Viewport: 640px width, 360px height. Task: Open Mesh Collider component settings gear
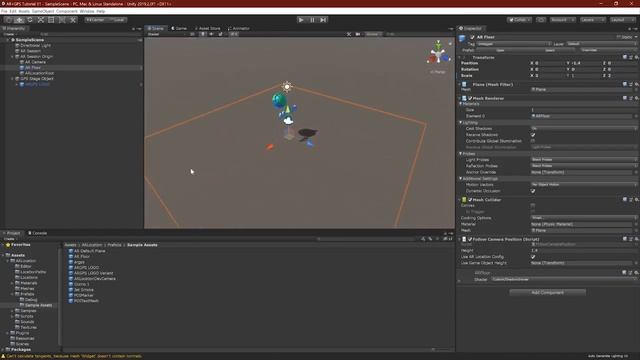click(x=636, y=200)
